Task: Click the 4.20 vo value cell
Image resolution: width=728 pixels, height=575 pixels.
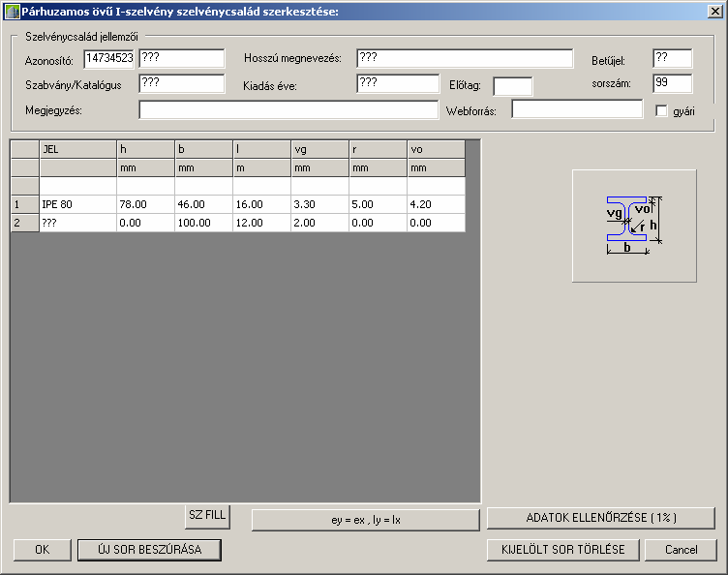Action: (436, 204)
